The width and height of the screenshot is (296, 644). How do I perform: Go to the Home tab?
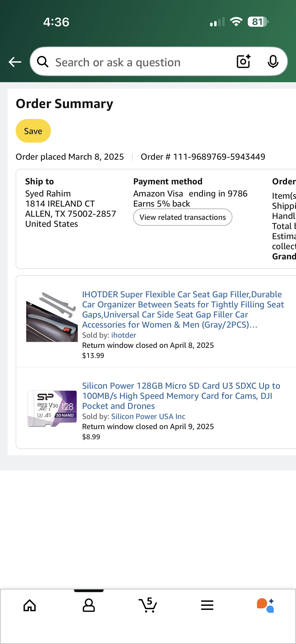click(x=30, y=605)
